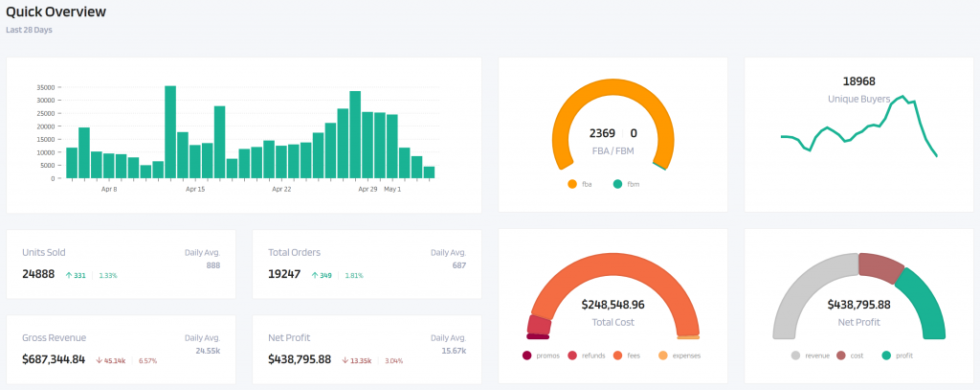Image resolution: width=980 pixels, height=390 pixels.
Task: Click the Units Sold up arrow icon
Action: pyautogui.click(x=69, y=275)
